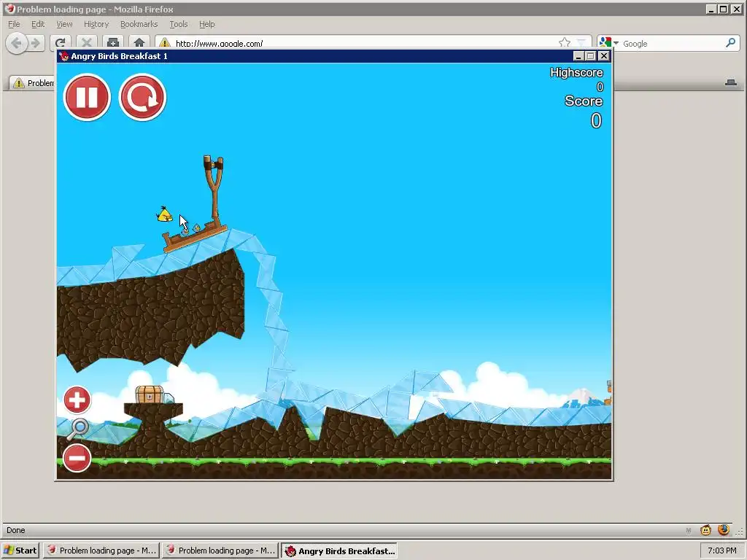Click the magnifying glass zoom icon
Image resolution: width=747 pixels, height=560 pixels.
77,429
